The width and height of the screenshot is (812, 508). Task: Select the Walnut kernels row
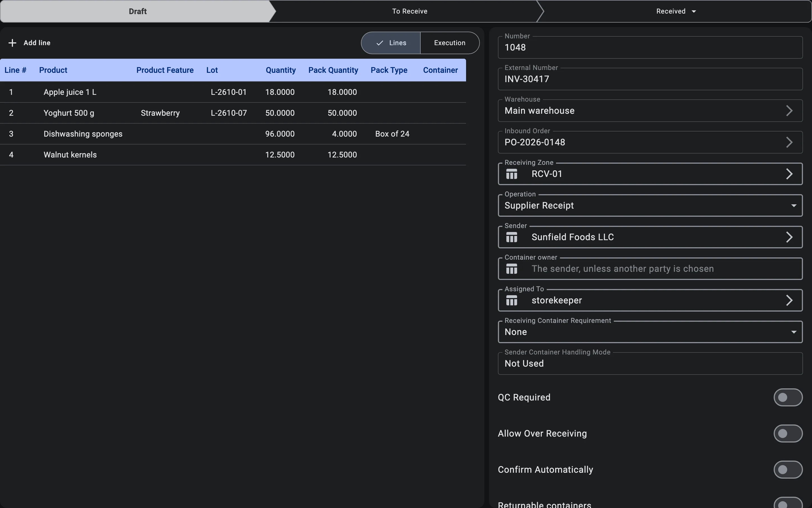[x=233, y=155]
